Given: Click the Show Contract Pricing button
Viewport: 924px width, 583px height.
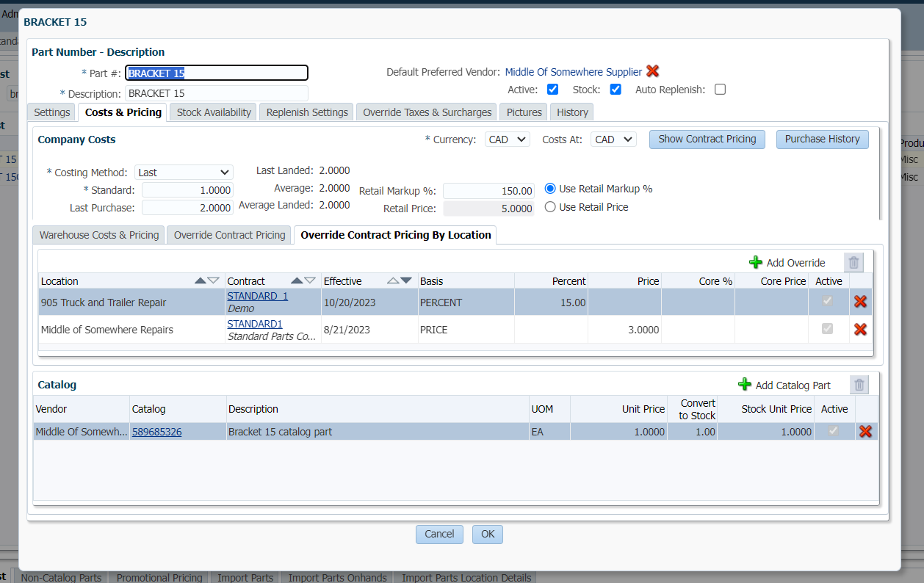Looking at the screenshot, I should pyautogui.click(x=707, y=140).
